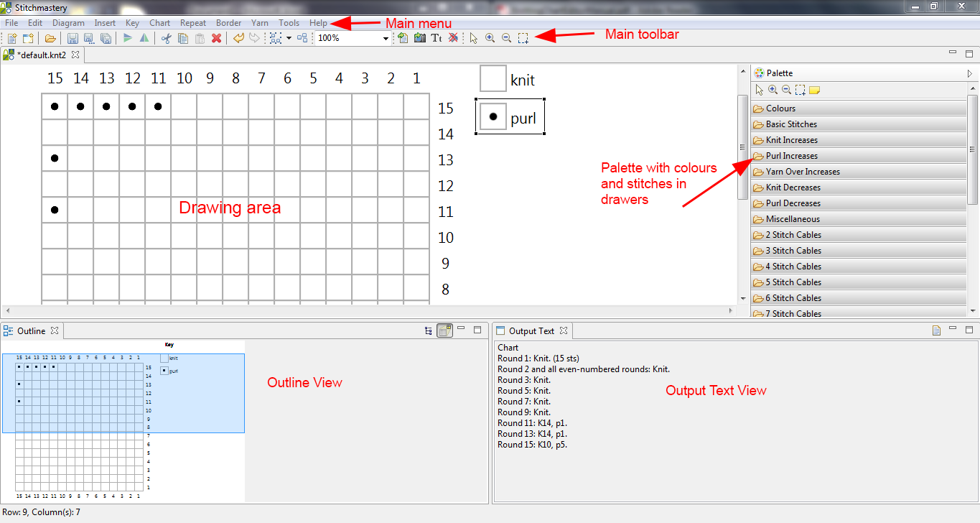Switch to the Output Text tab
Image resolution: width=980 pixels, height=523 pixels.
[x=531, y=331]
